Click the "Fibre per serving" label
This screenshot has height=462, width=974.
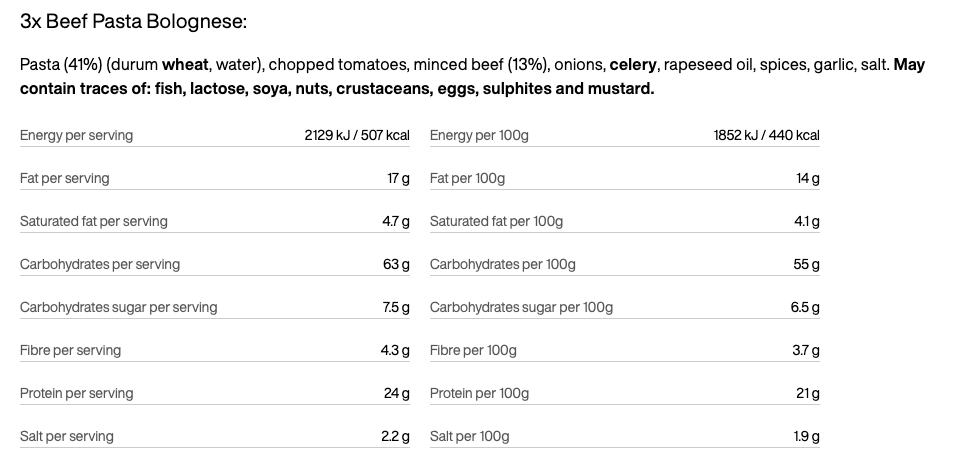pyautogui.click(x=70, y=350)
